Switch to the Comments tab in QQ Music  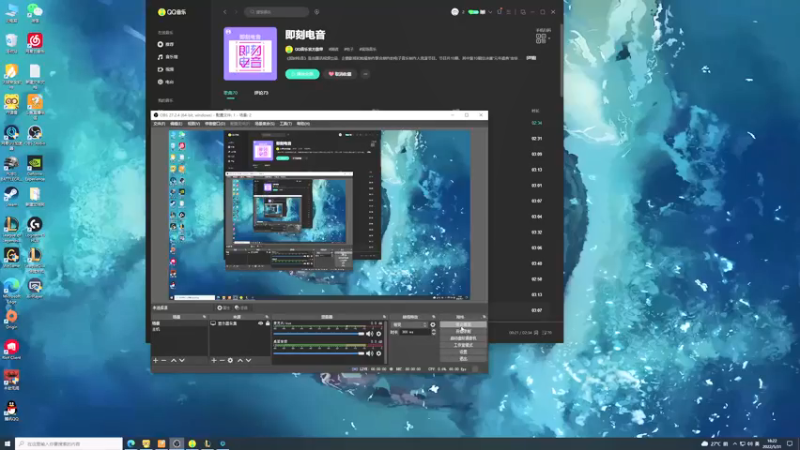click(261, 93)
